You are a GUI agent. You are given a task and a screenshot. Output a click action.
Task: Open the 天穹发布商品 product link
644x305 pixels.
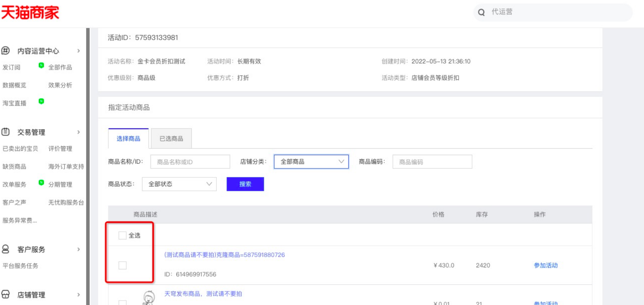pos(203,294)
